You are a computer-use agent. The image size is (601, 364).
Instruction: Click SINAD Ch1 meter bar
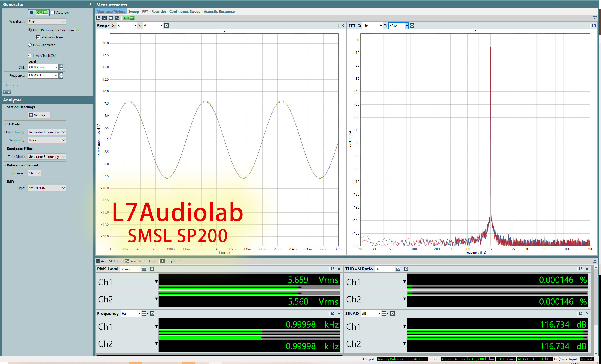click(497, 332)
